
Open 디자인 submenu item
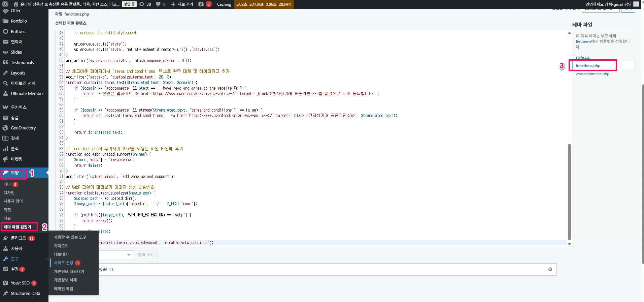9,193
